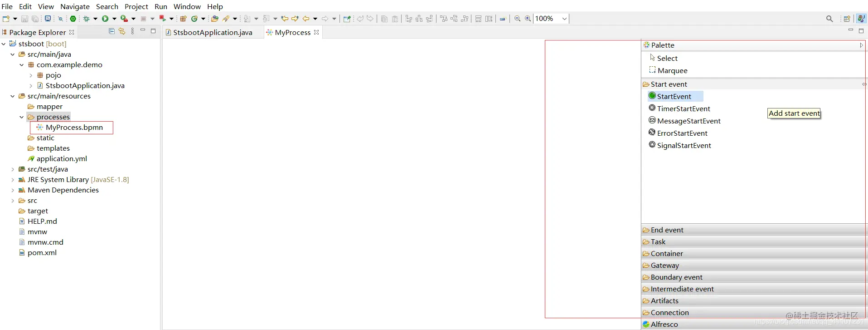Screen dimensions: 868x330
Task: Collapse the src/main/resources folder
Action: click(x=13, y=96)
